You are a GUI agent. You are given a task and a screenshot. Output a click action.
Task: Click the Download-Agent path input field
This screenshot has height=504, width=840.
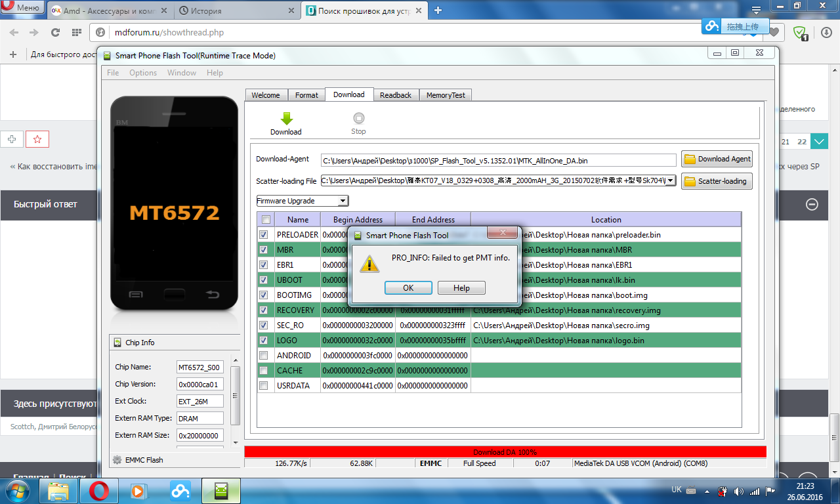click(498, 160)
